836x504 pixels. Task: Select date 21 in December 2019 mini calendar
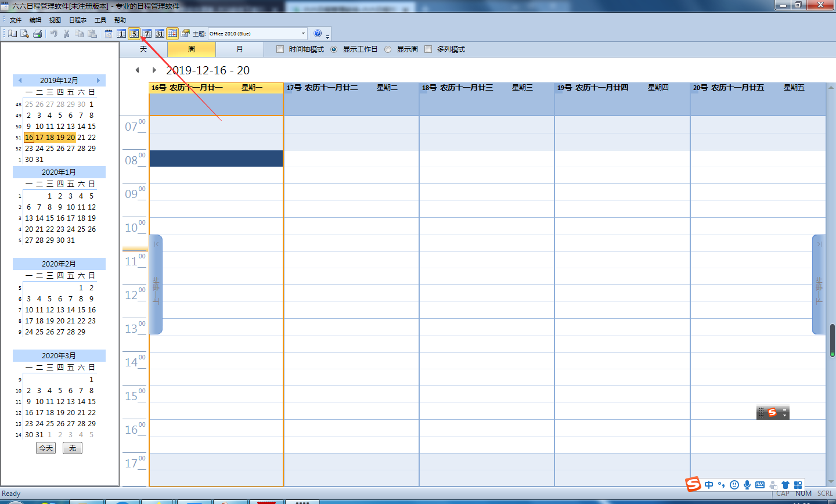click(81, 138)
